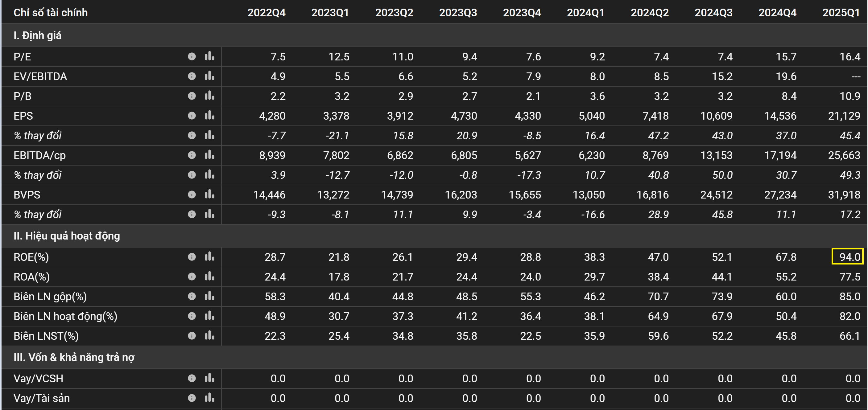Show the chart for ROA(%) row
868x410 pixels.
[209, 276]
